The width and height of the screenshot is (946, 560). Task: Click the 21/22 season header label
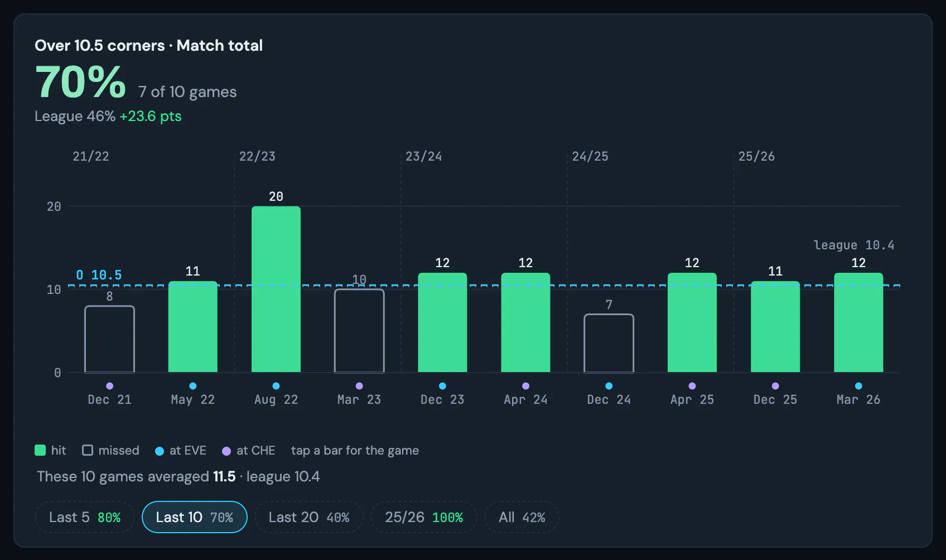pyautogui.click(x=91, y=156)
